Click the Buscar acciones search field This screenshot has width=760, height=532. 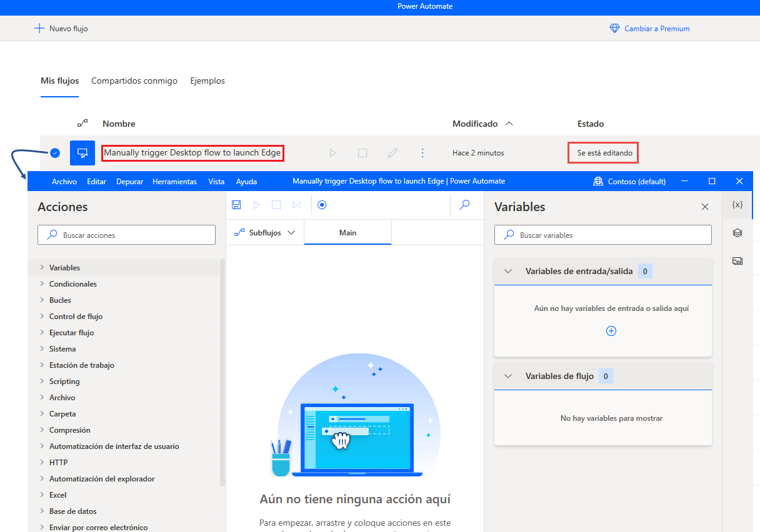coord(127,235)
